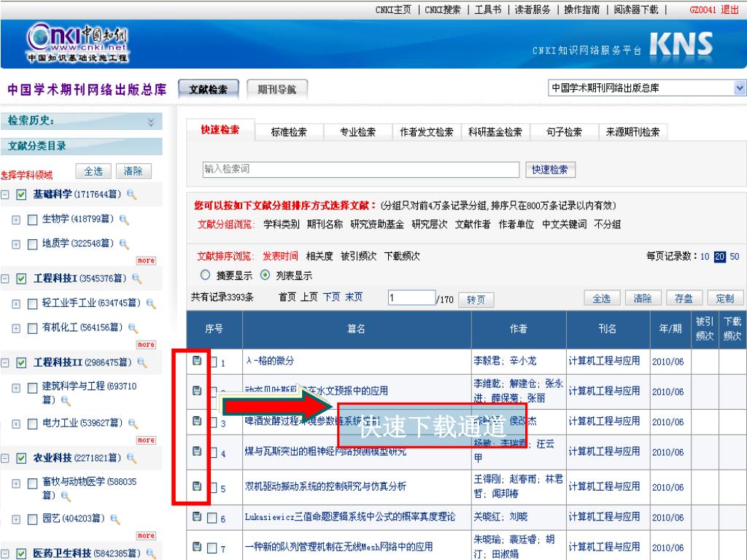747x560 pixels.
Task: Click the download icon for row 5
Action: coord(197,486)
